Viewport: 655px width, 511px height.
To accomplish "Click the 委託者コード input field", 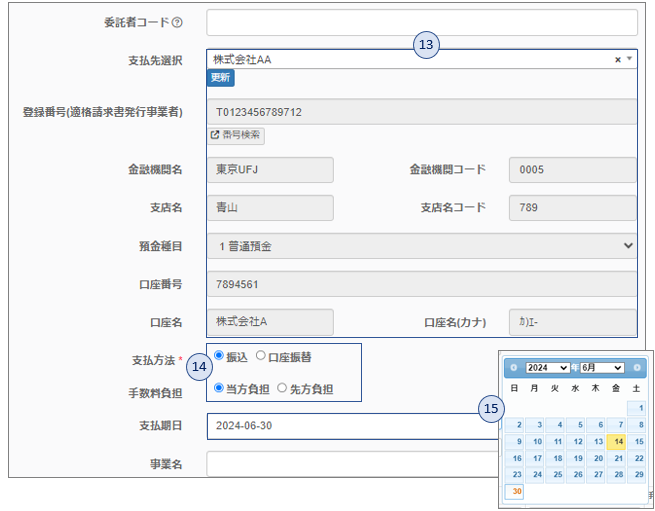I will pyautogui.click(x=422, y=23).
